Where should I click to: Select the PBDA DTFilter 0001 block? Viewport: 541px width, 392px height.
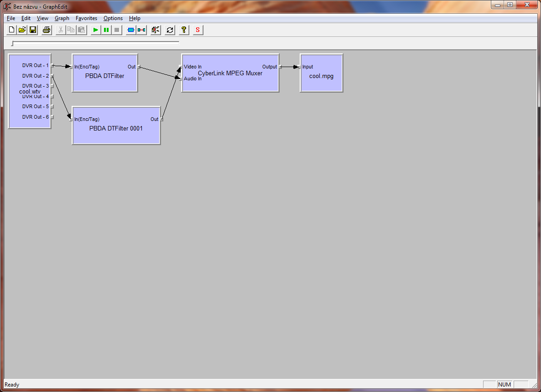pos(116,125)
